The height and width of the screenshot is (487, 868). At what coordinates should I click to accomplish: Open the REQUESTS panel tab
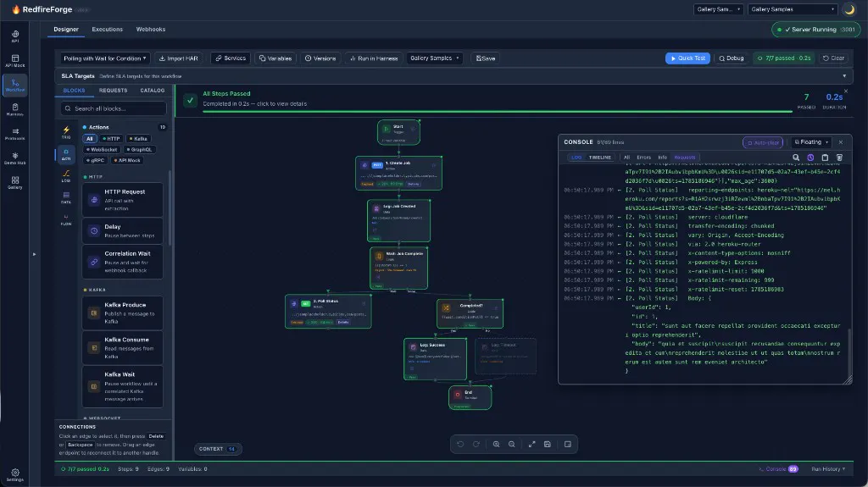tap(113, 91)
